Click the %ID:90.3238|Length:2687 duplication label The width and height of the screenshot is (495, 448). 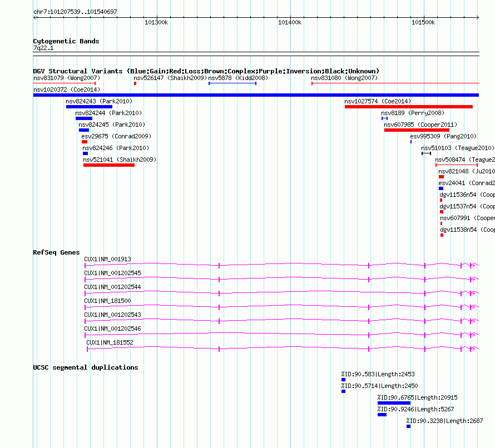pos(445,421)
